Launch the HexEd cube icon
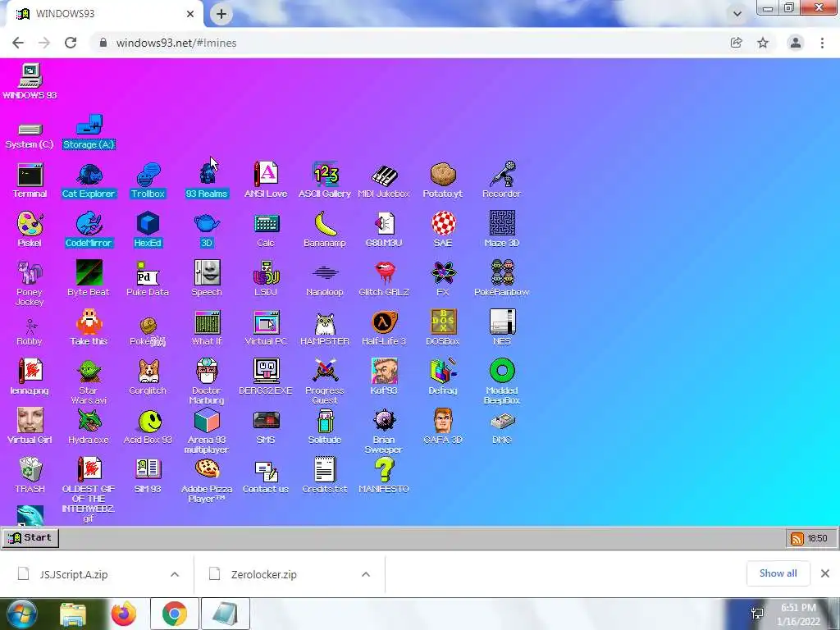The height and width of the screenshot is (630, 840). tap(148, 224)
